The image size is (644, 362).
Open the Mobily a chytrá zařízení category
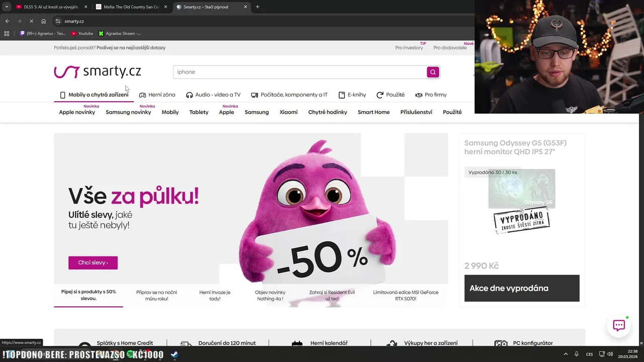tap(94, 95)
